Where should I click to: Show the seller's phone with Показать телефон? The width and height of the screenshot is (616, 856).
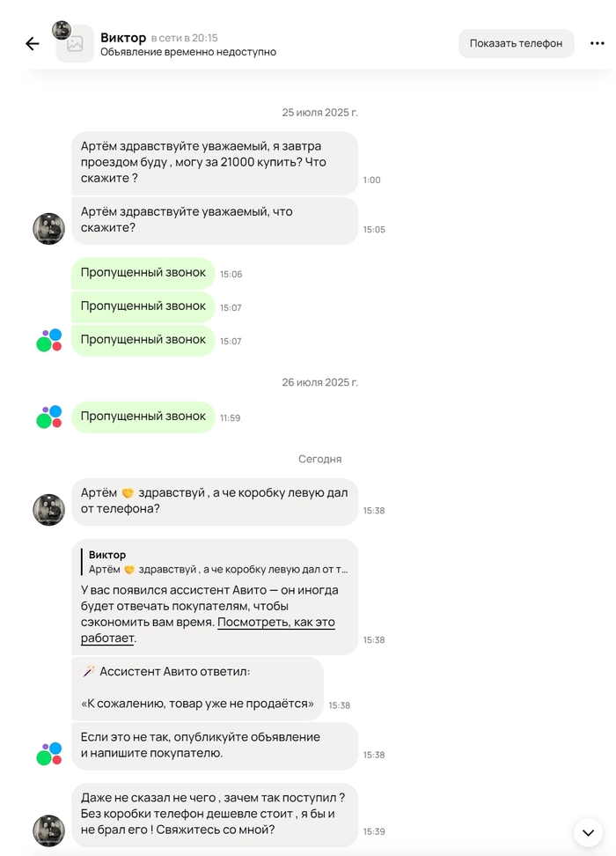(516, 44)
